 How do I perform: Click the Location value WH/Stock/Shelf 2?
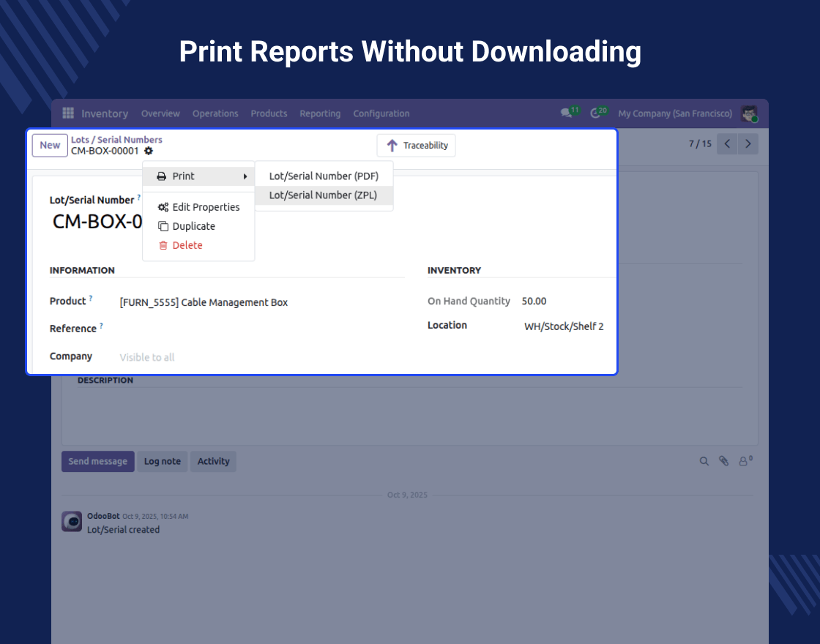[564, 326]
